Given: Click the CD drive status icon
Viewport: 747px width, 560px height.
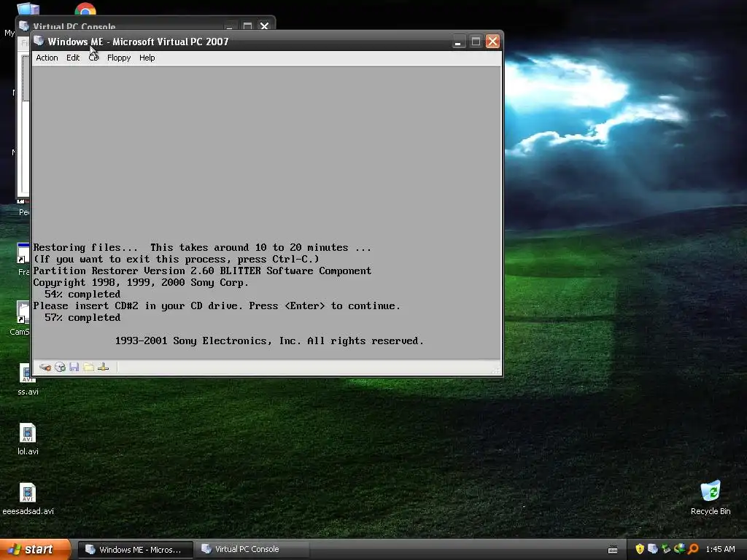Looking at the screenshot, I should 60,367.
